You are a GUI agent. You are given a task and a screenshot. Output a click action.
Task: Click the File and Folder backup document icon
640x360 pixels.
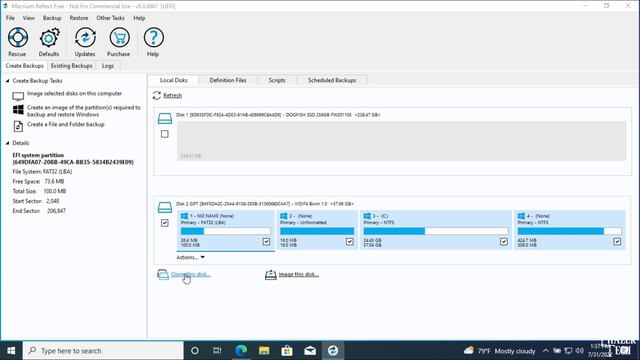click(x=18, y=127)
